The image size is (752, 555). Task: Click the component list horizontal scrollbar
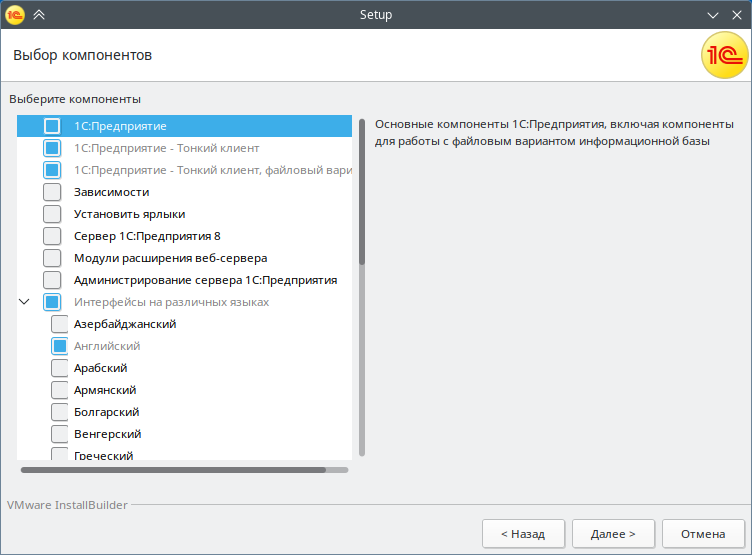click(173, 469)
